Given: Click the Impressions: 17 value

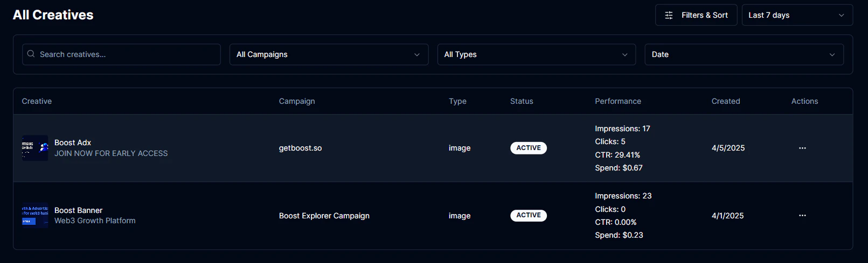Looking at the screenshot, I should coord(622,129).
